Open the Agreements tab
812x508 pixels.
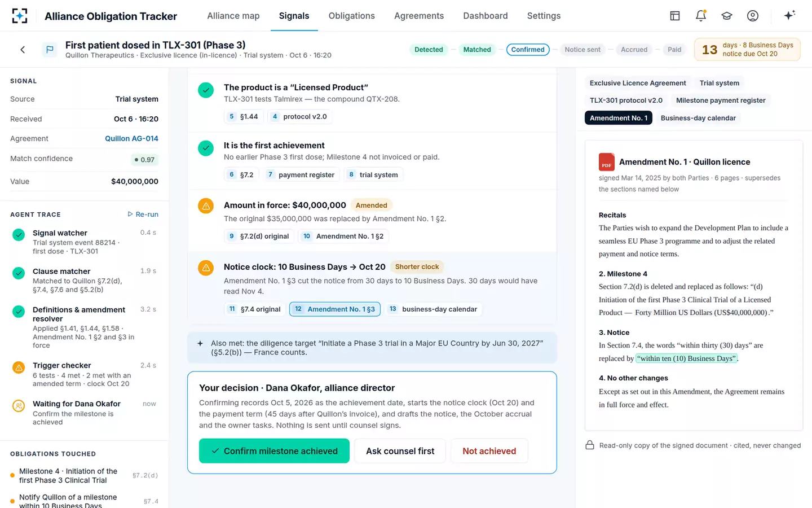419,16
